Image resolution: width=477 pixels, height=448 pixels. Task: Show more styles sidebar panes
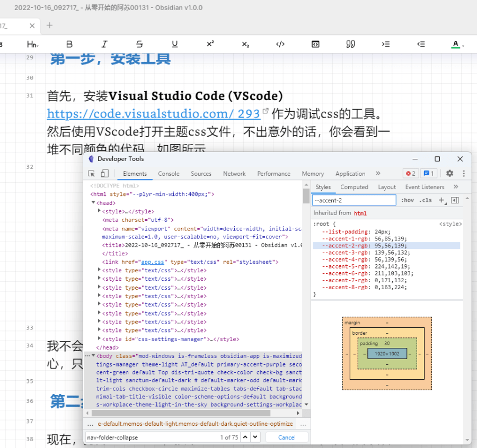(456, 186)
